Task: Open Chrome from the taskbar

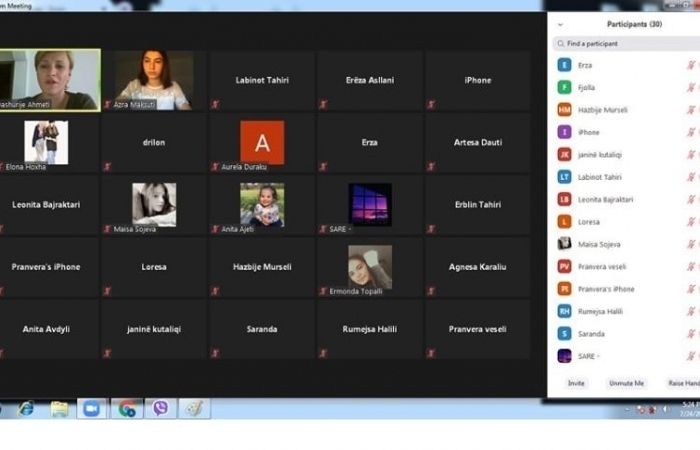Action: coord(127,408)
